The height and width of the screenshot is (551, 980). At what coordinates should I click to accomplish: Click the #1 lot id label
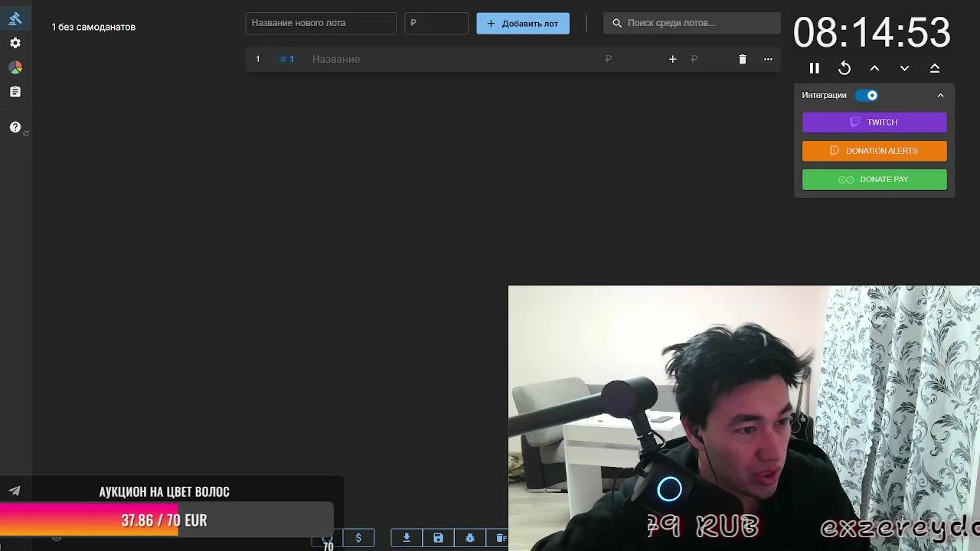[286, 59]
